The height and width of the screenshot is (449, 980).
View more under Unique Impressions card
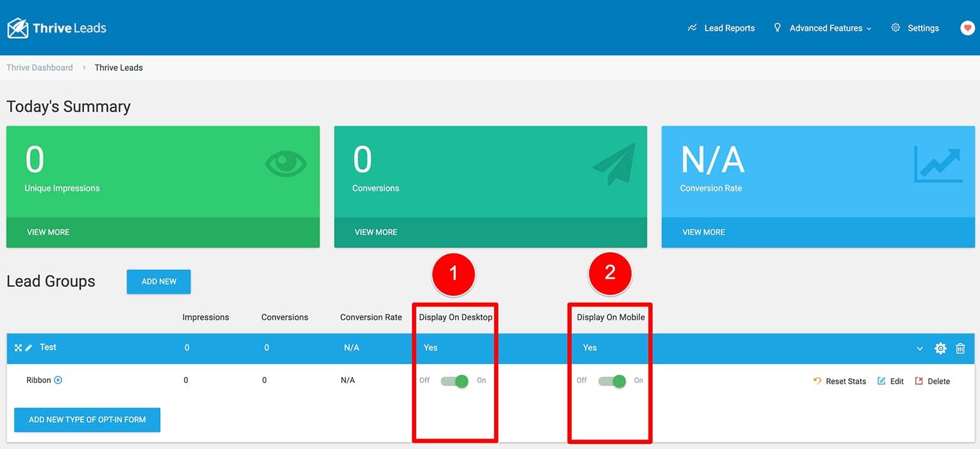pos(48,232)
